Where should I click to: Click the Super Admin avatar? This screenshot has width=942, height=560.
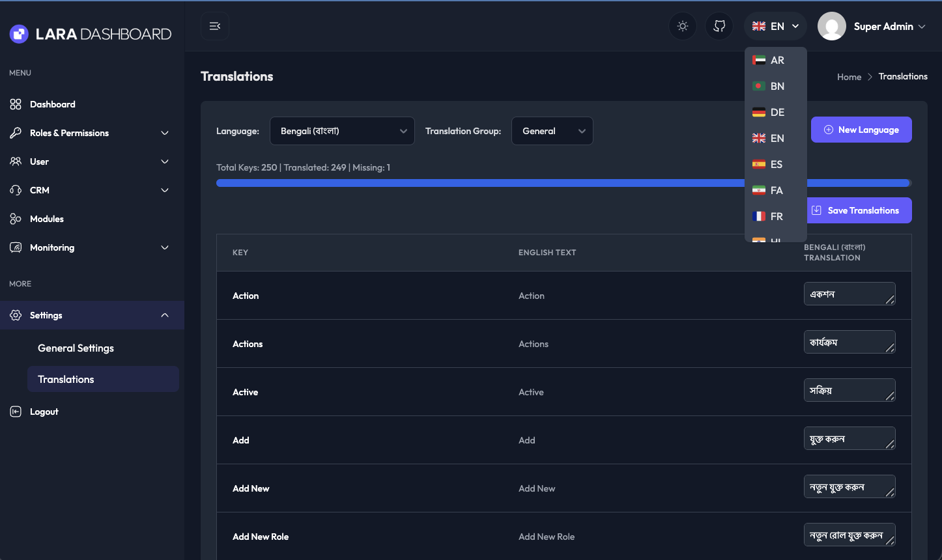[x=831, y=26]
